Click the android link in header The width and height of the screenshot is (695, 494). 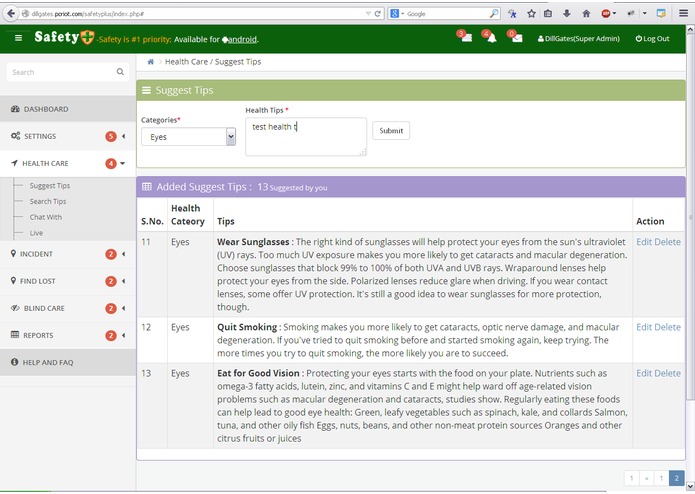tap(239, 39)
